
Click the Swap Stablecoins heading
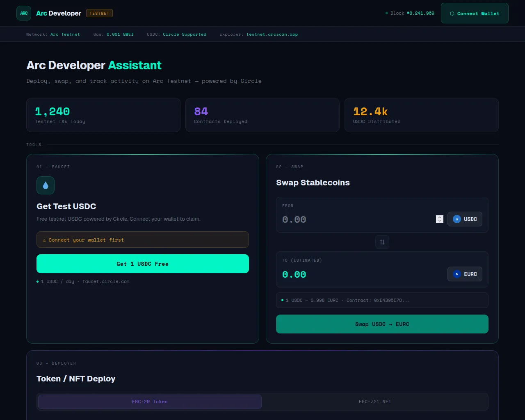(313, 183)
